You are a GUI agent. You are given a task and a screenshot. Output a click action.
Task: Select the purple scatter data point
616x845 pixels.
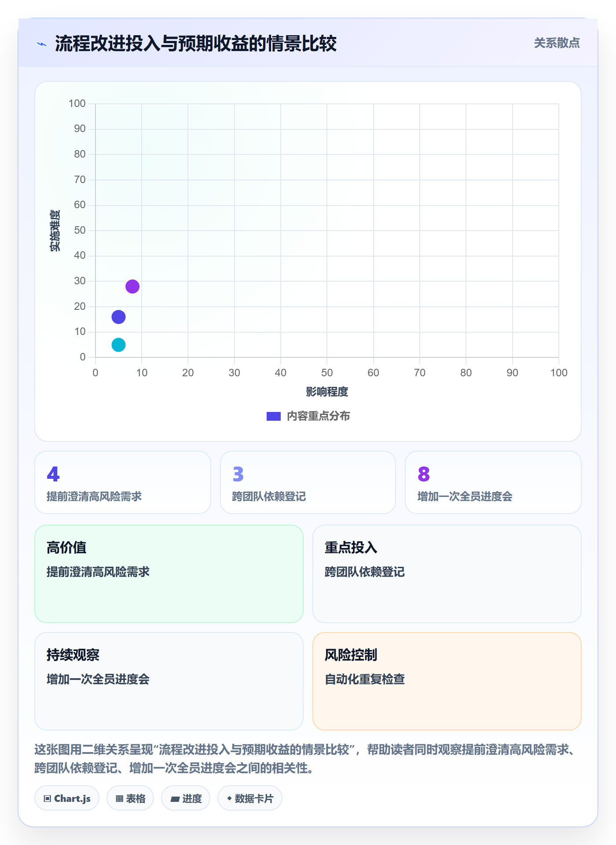[x=132, y=287]
